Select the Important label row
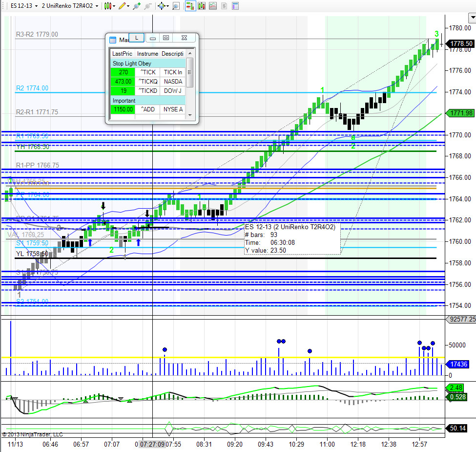This screenshot has width=476, height=452. point(148,100)
